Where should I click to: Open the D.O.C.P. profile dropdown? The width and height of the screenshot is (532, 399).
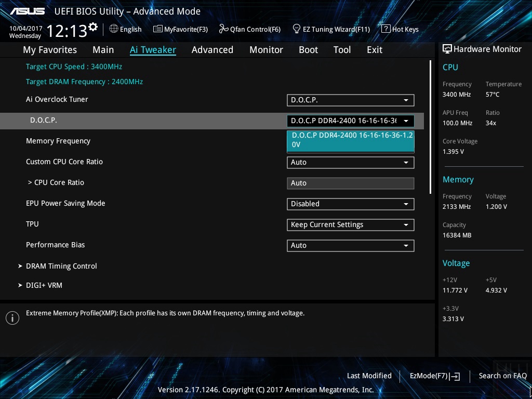pyautogui.click(x=351, y=121)
